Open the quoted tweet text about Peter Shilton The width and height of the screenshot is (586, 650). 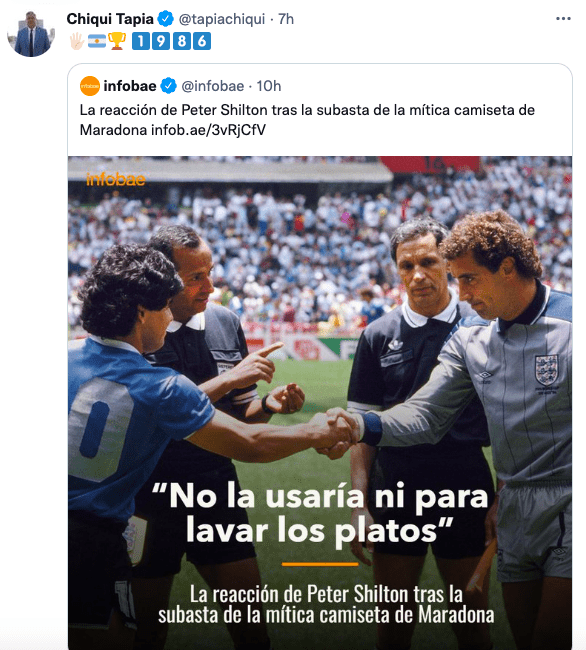307,120
